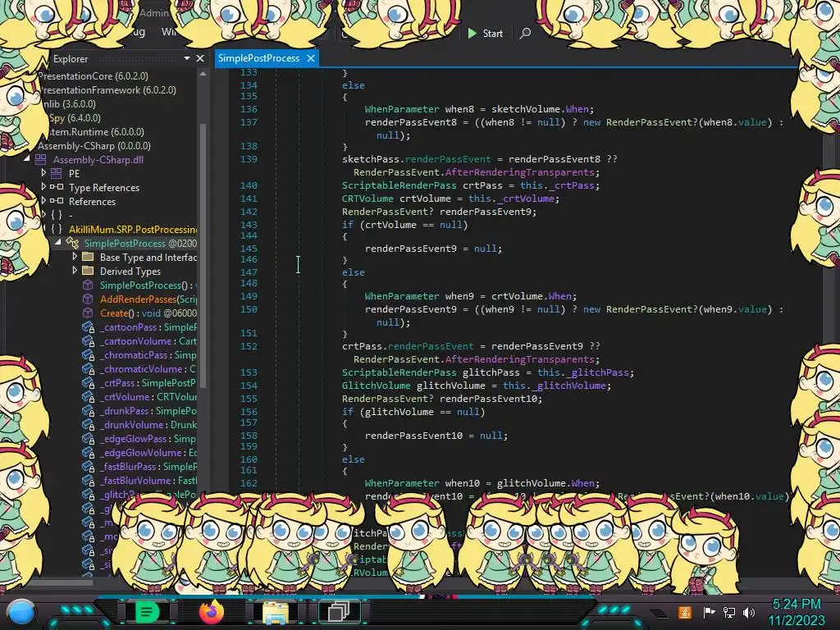Image resolution: width=840 pixels, height=630 pixels.
Task: Open the Action Center flag icon
Action: pyautogui.click(x=709, y=612)
